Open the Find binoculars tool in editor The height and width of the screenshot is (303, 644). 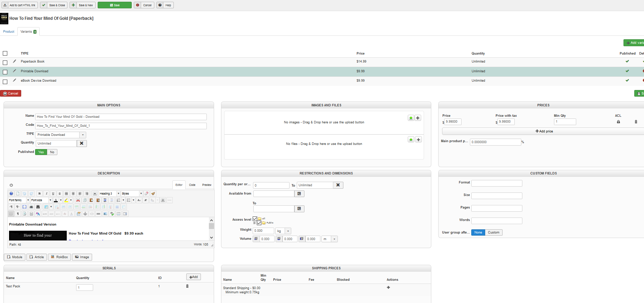click(x=38, y=207)
